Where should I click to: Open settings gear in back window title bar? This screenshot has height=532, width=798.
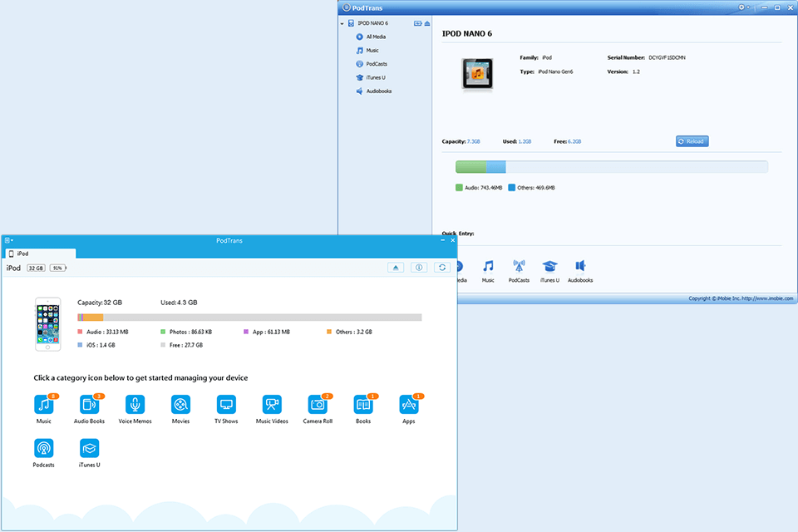coord(741,7)
